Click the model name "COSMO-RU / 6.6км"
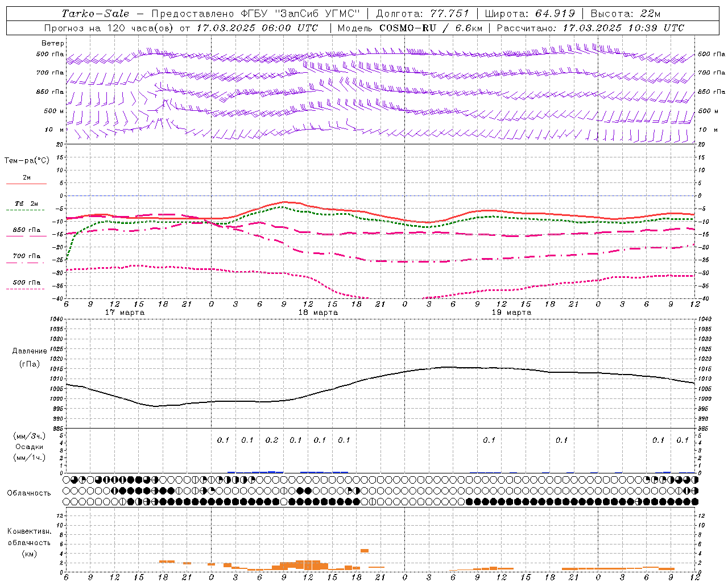 click(431, 28)
